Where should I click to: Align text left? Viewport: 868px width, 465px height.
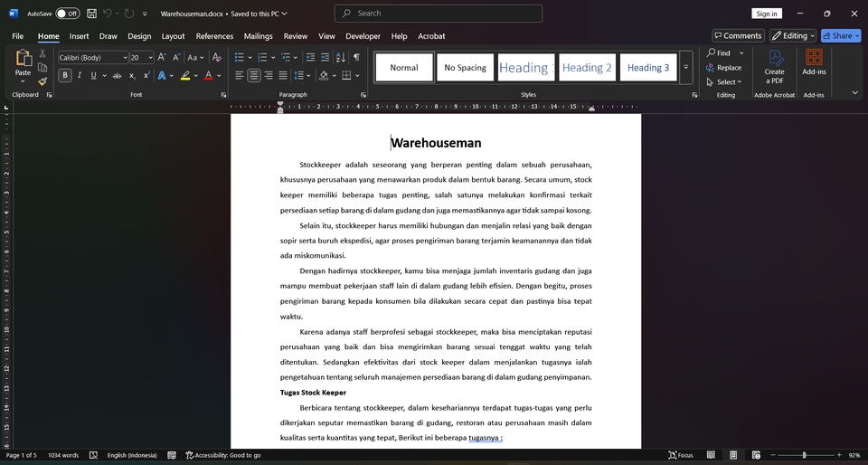[239, 75]
